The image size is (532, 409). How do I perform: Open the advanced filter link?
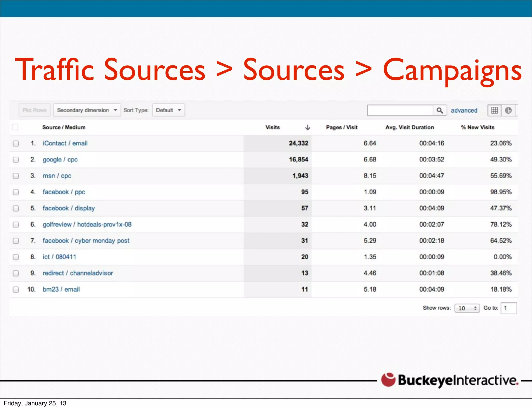464,110
